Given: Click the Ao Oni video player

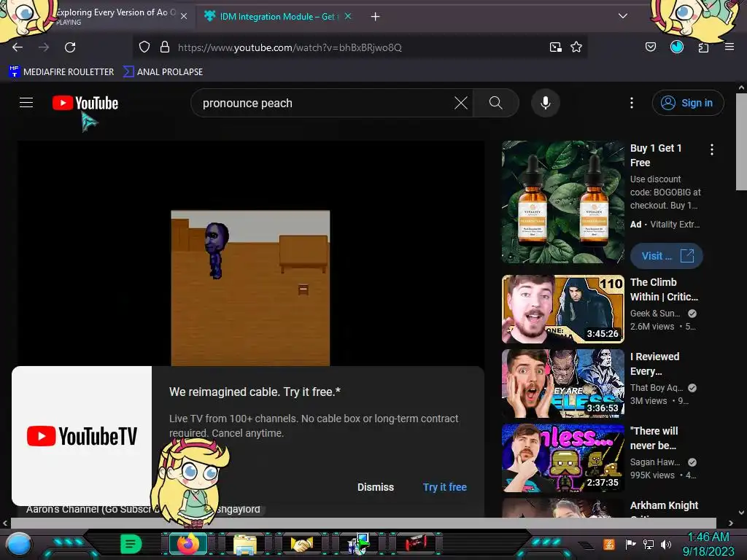Looking at the screenshot, I should (x=251, y=254).
